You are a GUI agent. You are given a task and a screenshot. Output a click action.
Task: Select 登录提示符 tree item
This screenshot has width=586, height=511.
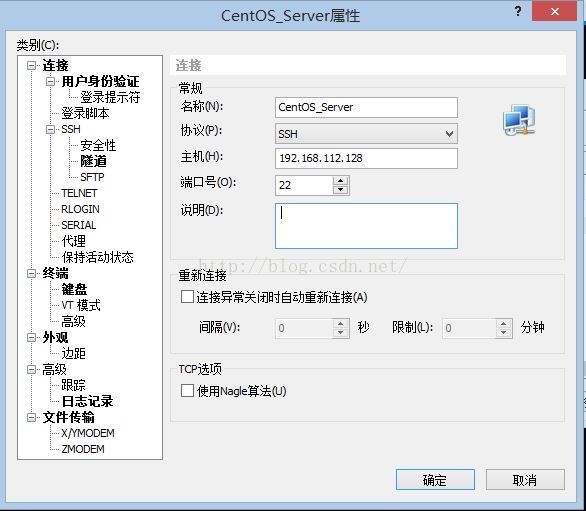pyautogui.click(x=110, y=98)
